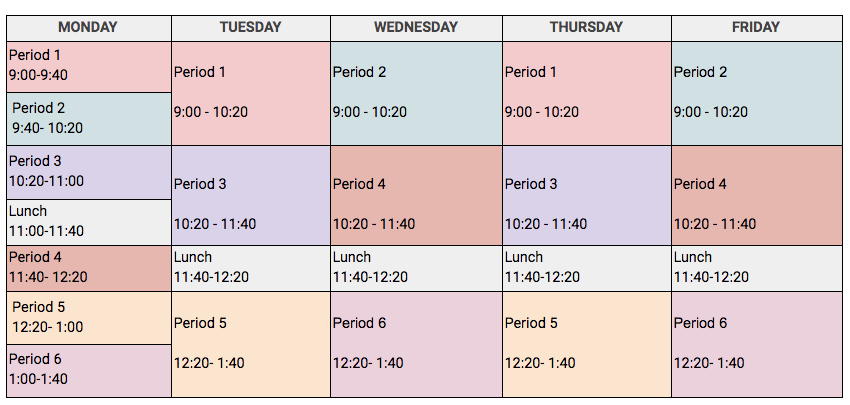Select Tuesday Period 3 10:20-11:40 cell

click(250, 195)
